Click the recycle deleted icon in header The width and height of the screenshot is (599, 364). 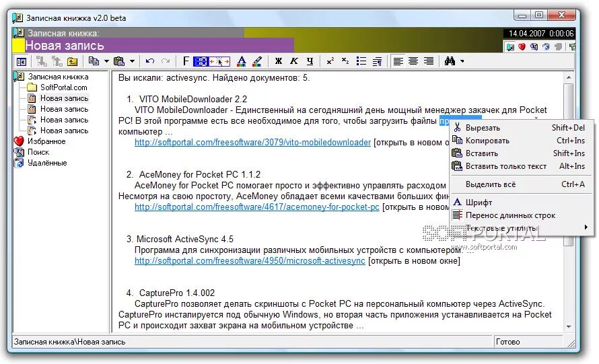pyautogui.click(x=547, y=47)
